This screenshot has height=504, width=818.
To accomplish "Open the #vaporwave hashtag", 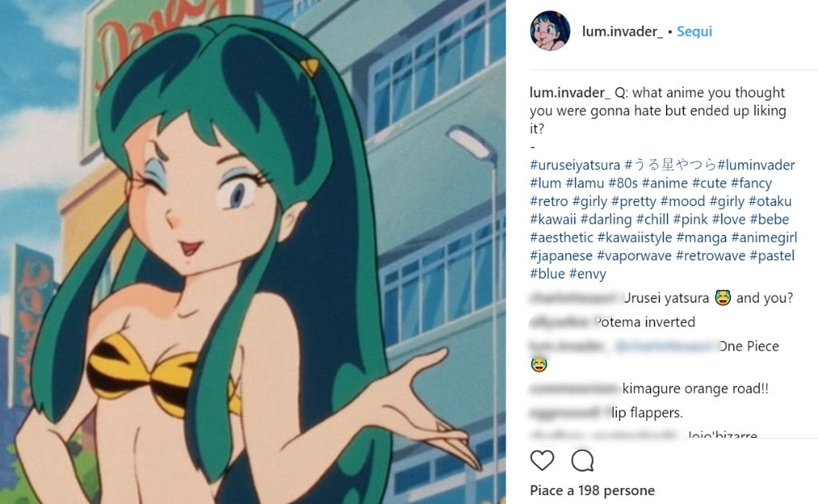I will 633,256.
